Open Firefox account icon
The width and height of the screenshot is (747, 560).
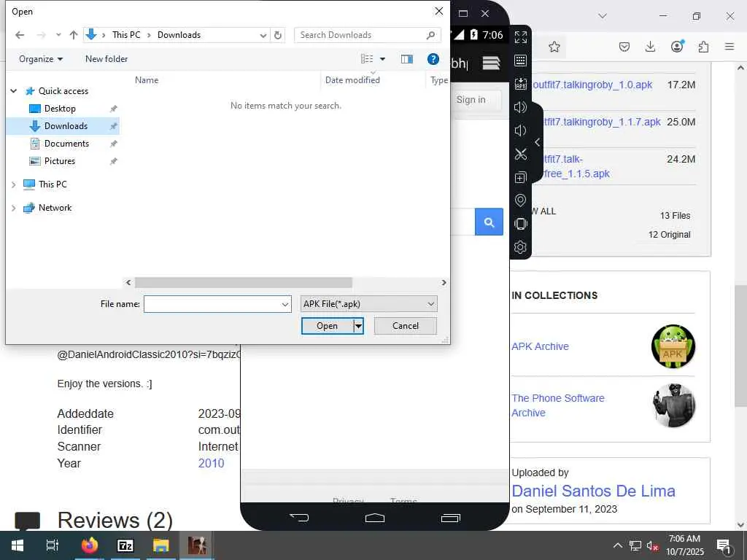pos(677,47)
